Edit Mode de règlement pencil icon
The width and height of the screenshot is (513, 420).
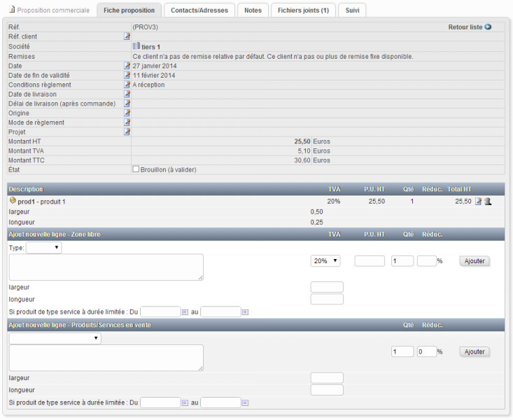(127, 122)
